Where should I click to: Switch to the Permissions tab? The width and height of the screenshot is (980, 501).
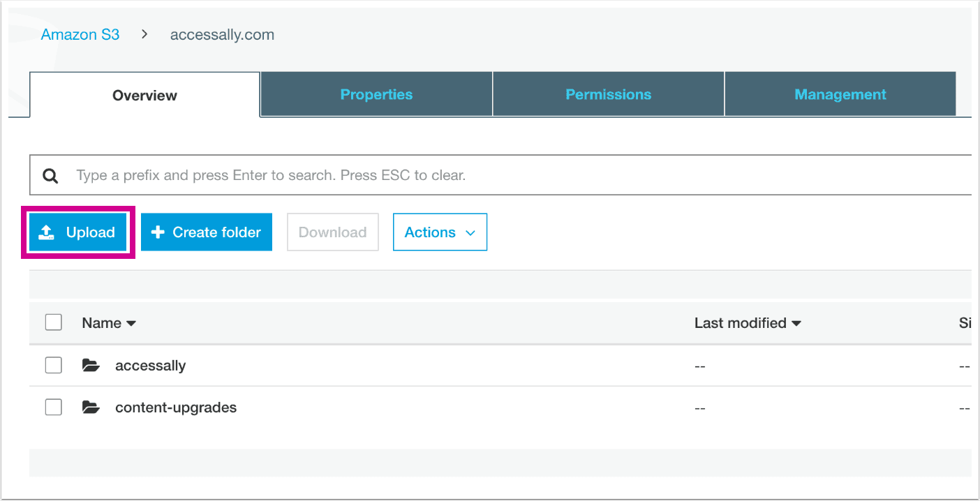(x=608, y=94)
